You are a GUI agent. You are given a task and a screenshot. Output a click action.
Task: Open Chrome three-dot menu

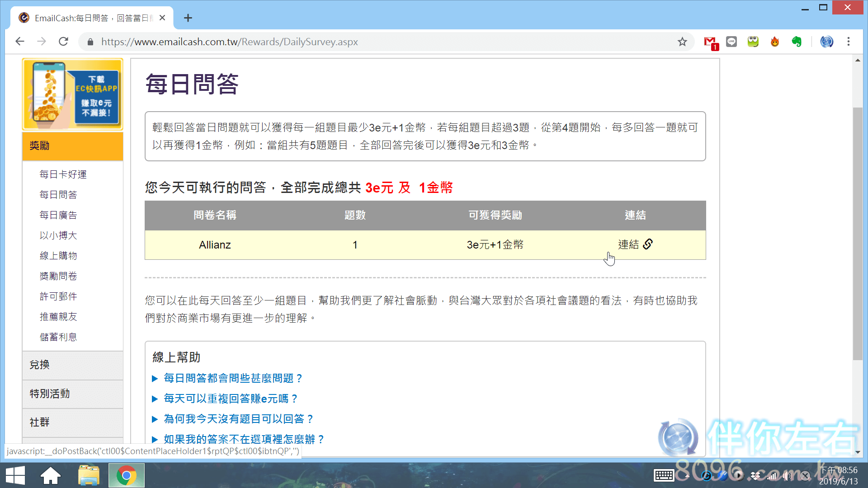point(849,42)
